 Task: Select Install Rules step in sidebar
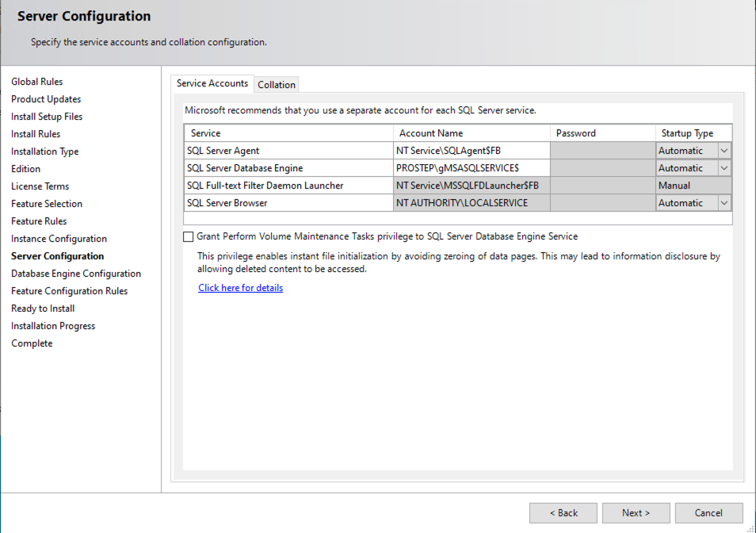36,133
